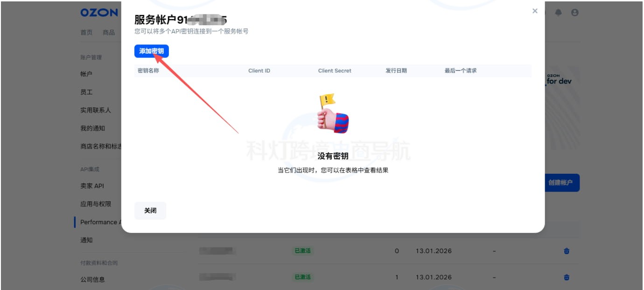644x290 pixels.
Task: Click the 创建帐户 button
Action: click(562, 183)
